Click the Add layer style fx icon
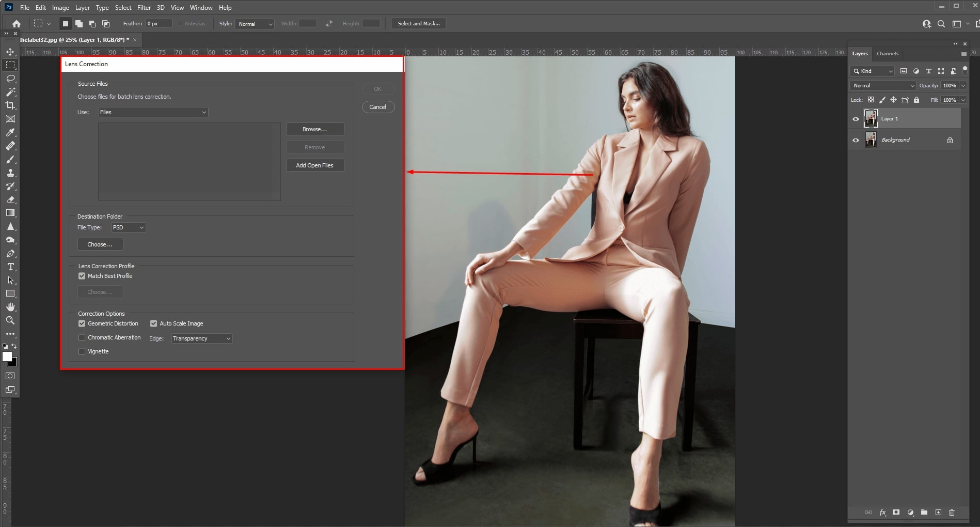Screen dimensions: 980x527 coord(882,513)
